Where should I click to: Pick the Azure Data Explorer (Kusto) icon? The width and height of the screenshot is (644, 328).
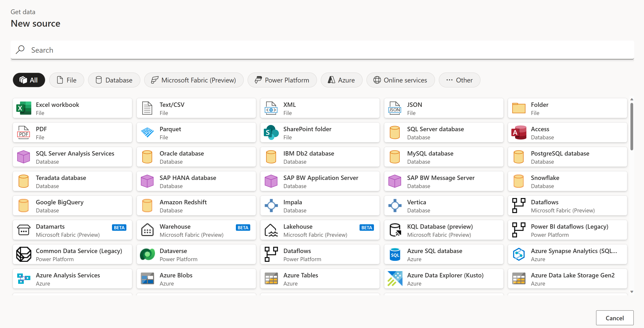[395, 279]
